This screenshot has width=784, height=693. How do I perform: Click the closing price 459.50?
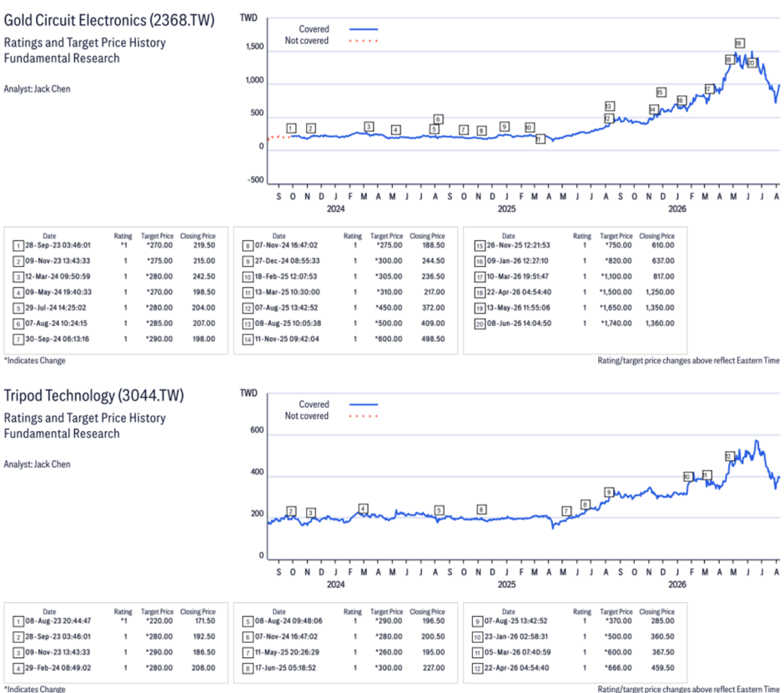click(662, 668)
